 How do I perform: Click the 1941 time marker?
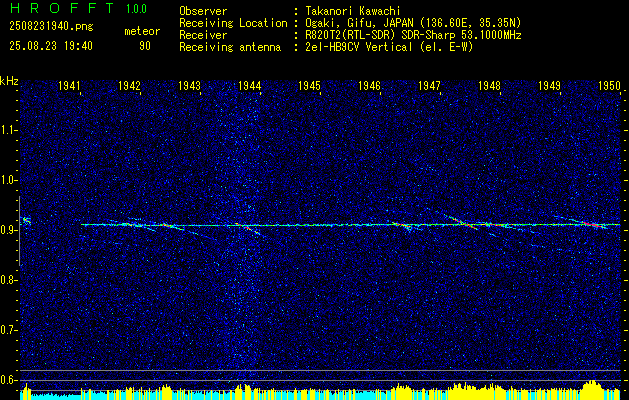(69, 85)
